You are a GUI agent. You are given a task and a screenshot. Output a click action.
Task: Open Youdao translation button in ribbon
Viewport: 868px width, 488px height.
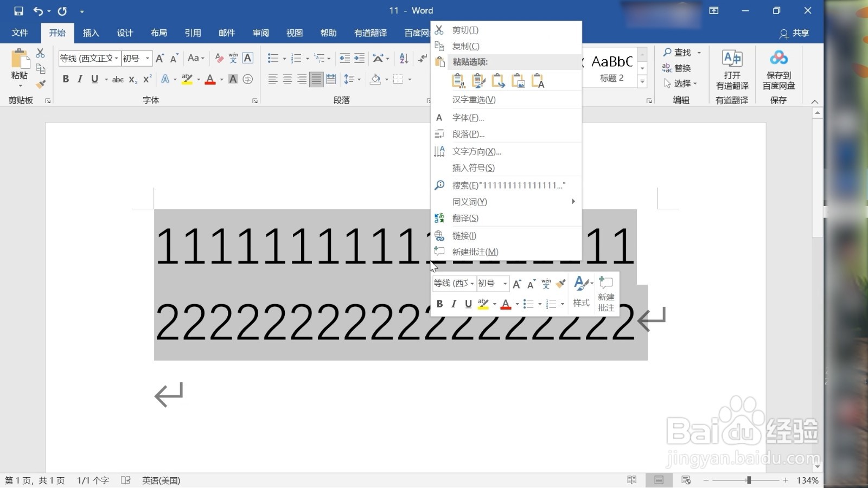pos(732,70)
